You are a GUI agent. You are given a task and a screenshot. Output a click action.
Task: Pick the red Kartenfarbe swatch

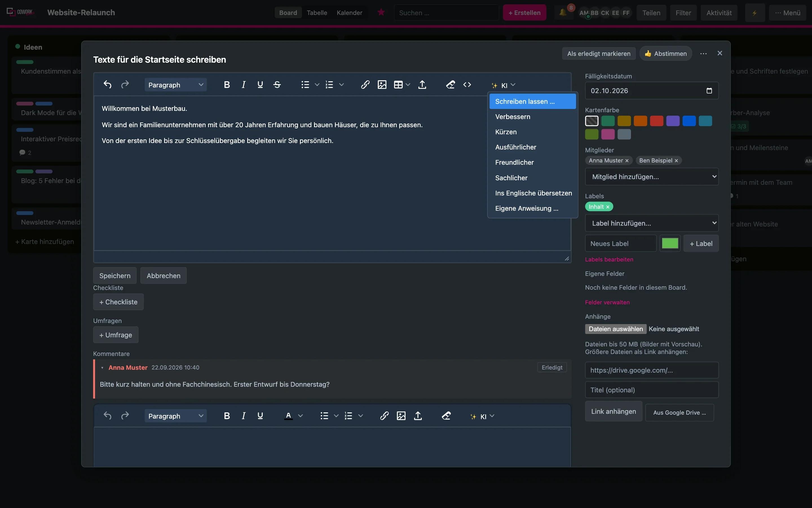click(x=656, y=121)
